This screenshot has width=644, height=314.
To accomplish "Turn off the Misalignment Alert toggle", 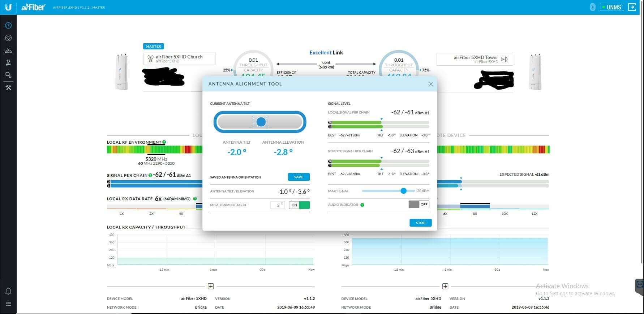I will tap(299, 205).
